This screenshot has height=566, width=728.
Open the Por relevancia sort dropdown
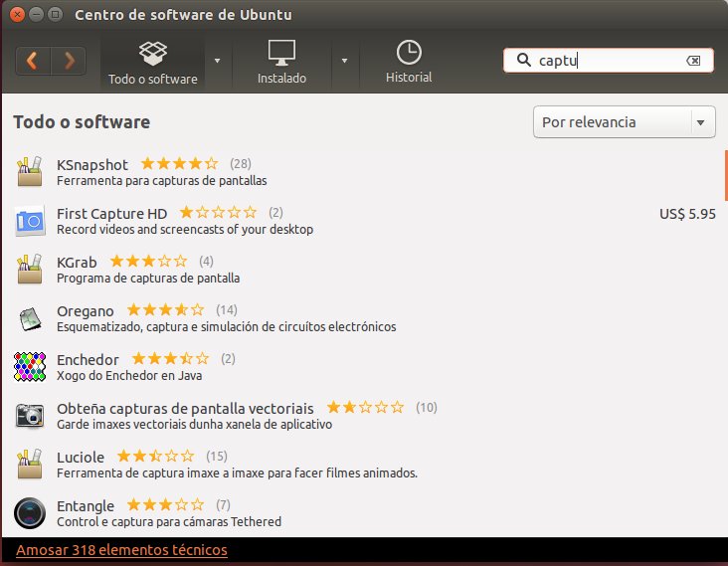624,122
